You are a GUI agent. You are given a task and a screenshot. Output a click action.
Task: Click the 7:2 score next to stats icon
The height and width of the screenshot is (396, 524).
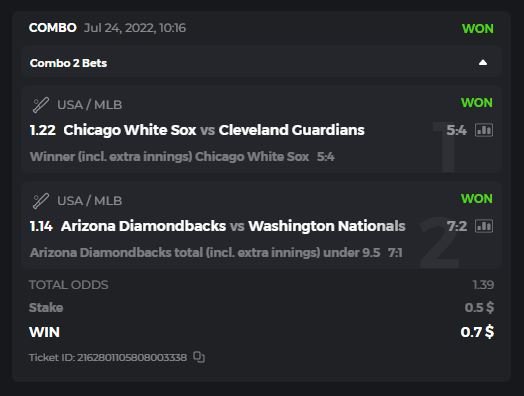click(457, 226)
